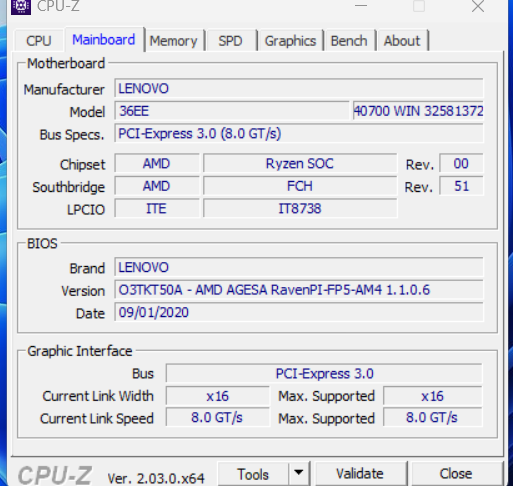513x486 pixels.
Task: Open the About tab
Action: coord(402,41)
